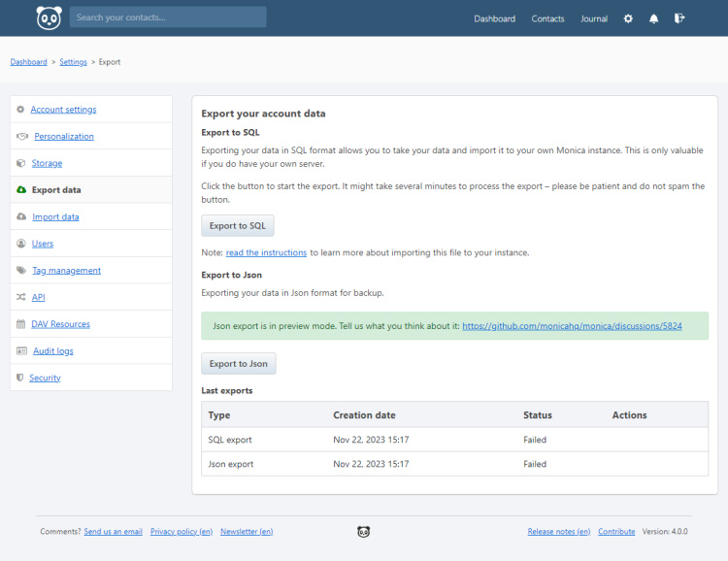728x561 pixels.
Task: Open Audit logs from sidebar
Action: (52, 351)
